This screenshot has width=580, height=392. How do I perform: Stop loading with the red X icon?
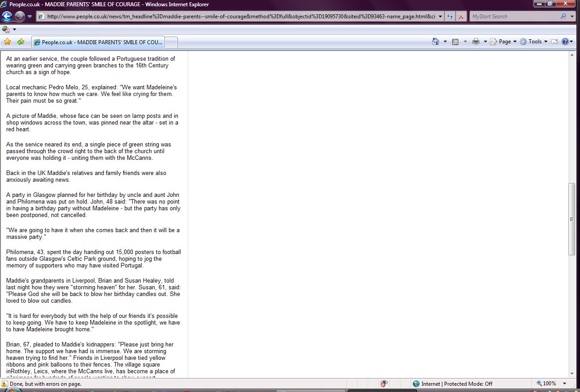pos(461,17)
